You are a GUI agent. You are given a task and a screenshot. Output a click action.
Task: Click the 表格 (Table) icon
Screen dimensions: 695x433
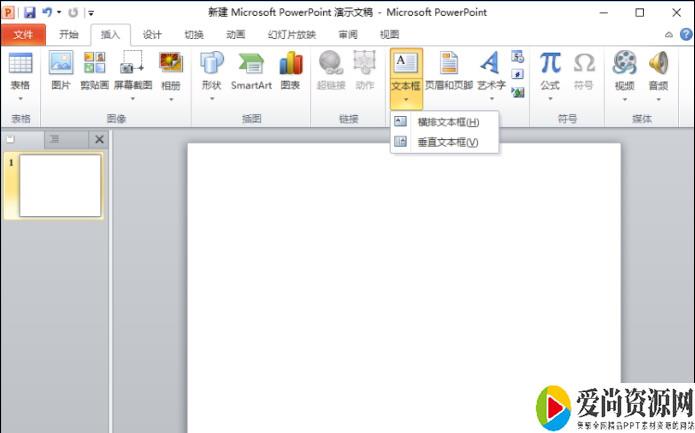pos(20,65)
